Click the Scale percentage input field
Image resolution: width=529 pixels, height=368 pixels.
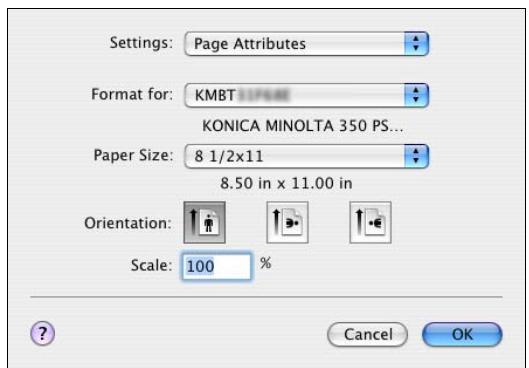point(217,266)
